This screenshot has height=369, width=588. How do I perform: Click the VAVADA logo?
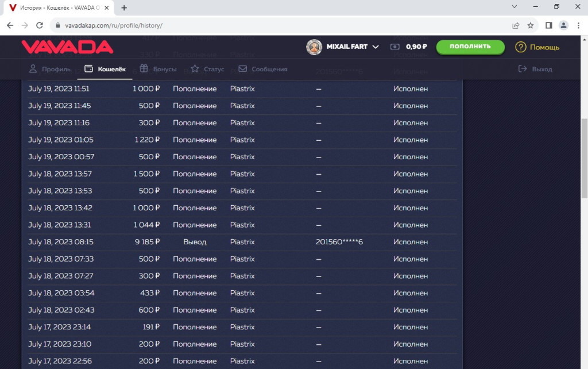(x=68, y=47)
